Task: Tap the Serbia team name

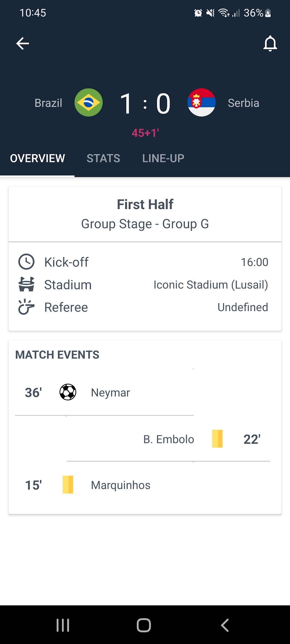Action: point(243,103)
